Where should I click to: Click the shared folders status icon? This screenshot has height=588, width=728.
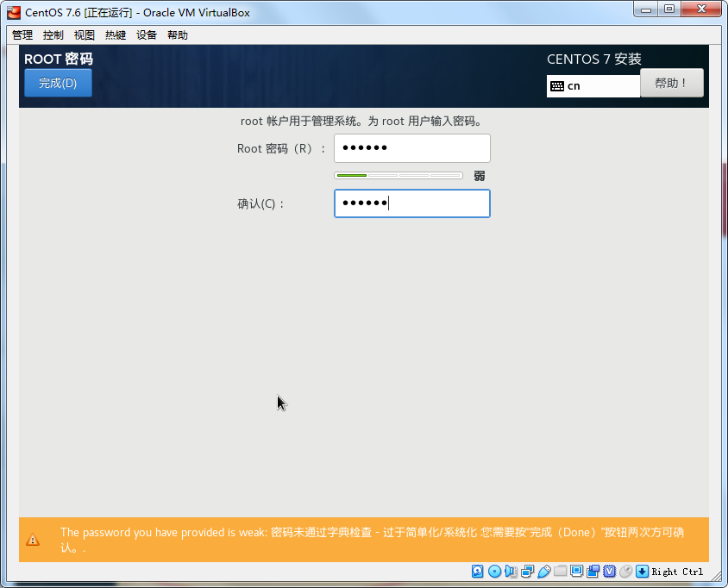coord(561,571)
